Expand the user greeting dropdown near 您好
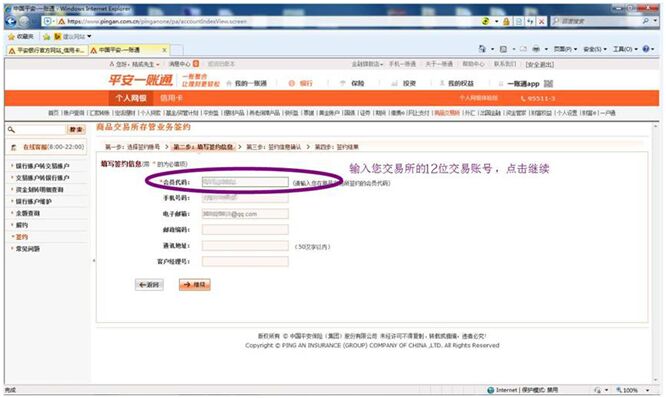This screenshot has width=666, height=398. [158, 65]
